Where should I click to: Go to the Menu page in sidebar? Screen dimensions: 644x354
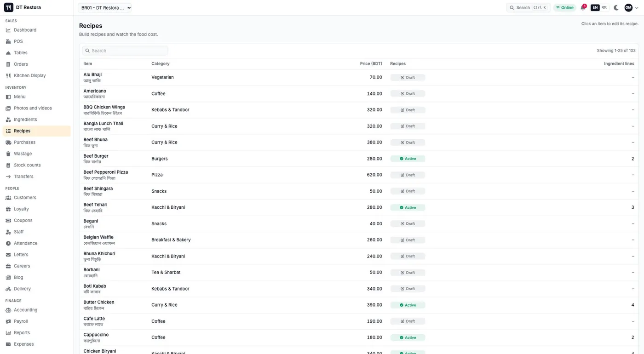pyautogui.click(x=37, y=97)
